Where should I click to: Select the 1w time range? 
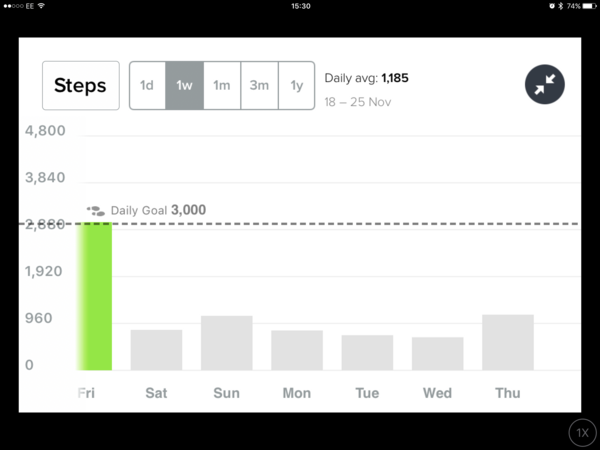(184, 86)
